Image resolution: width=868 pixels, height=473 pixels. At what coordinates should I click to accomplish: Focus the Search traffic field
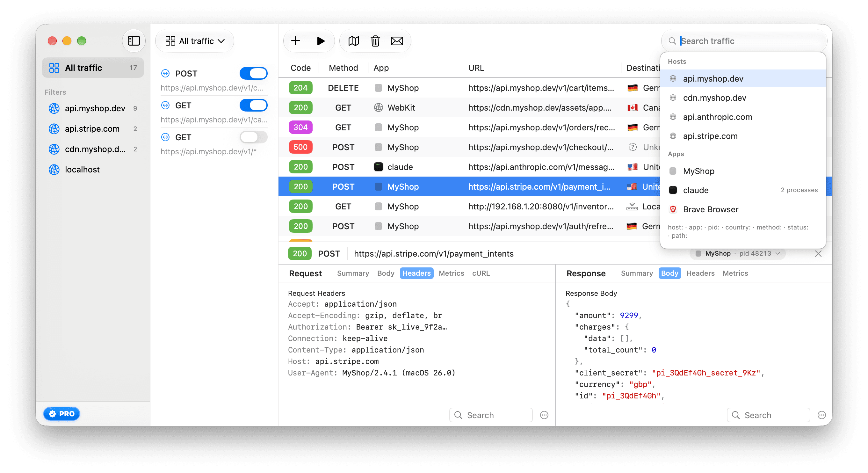744,41
